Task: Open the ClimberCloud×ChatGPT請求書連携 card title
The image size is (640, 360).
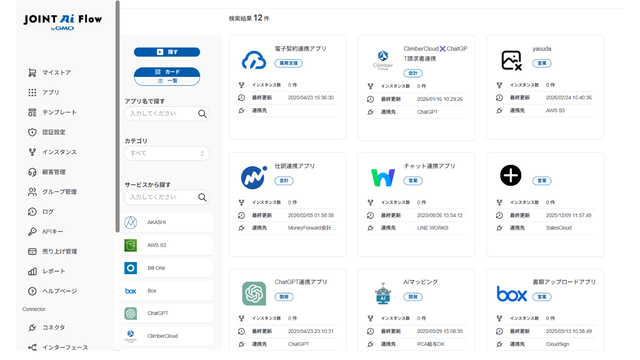Action: pos(435,53)
